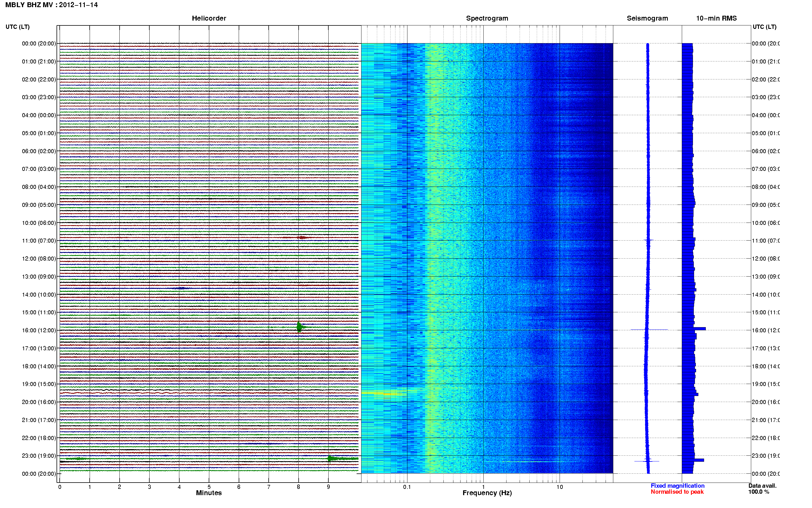Click the left '20:00 (16:00)' time label
The height and width of the screenshot is (508, 812).
tap(39, 402)
